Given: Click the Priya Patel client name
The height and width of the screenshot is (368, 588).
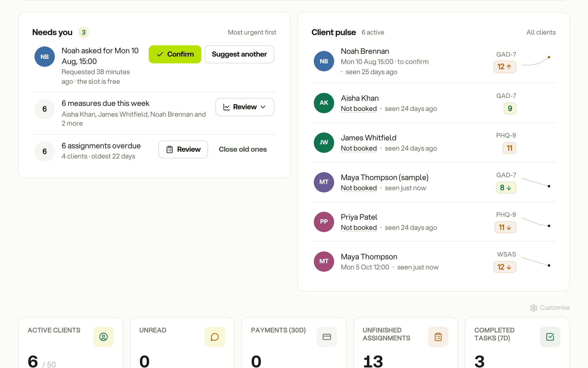Looking at the screenshot, I should click(359, 217).
